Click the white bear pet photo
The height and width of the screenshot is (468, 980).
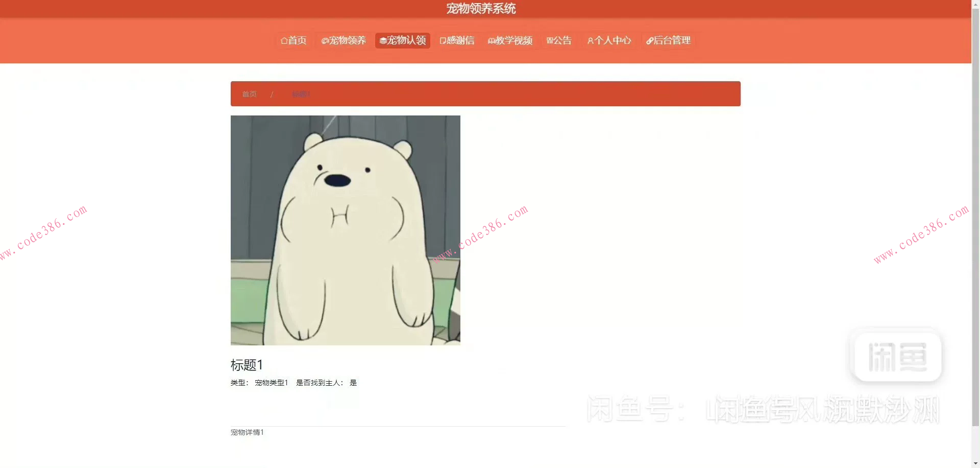345,230
